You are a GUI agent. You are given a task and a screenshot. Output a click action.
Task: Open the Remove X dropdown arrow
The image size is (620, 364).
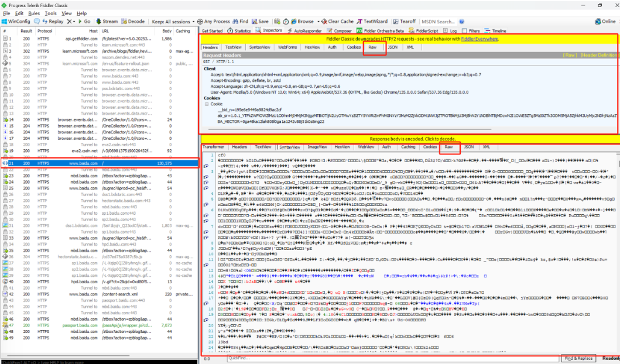74,22
